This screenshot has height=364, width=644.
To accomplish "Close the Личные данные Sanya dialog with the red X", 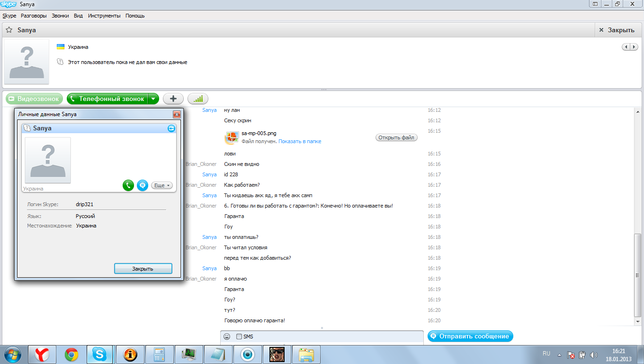I will click(177, 114).
